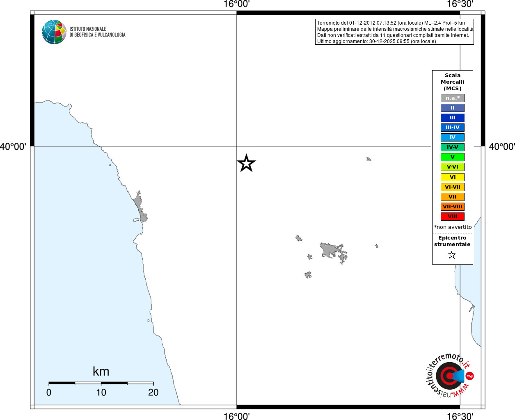Click the 'Mappa preliminare delle intensità' line
The height and width of the screenshot is (420, 515).
[395, 29]
